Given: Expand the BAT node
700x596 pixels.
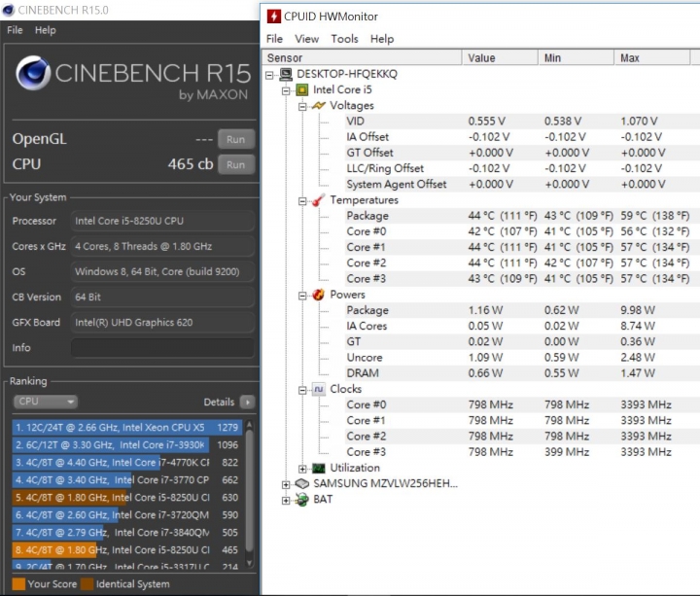Looking at the screenshot, I should pyautogui.click(x=286, y=501).
